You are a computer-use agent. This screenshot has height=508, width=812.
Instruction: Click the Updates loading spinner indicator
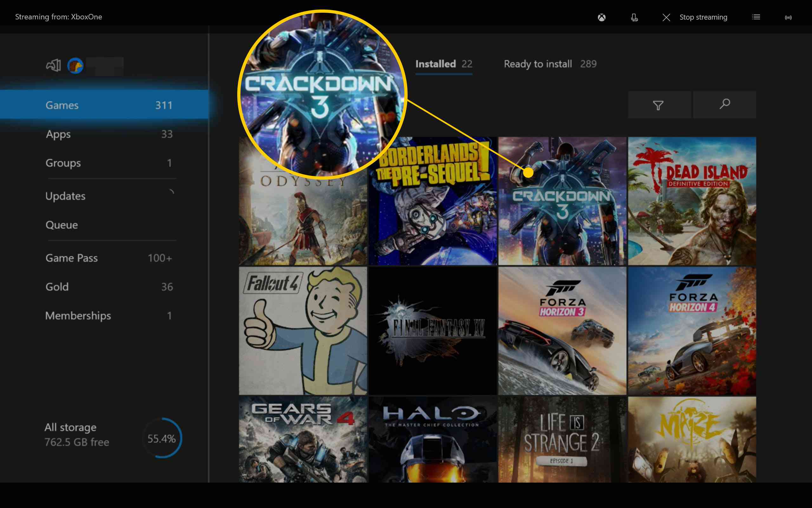[x=172, y=192]
